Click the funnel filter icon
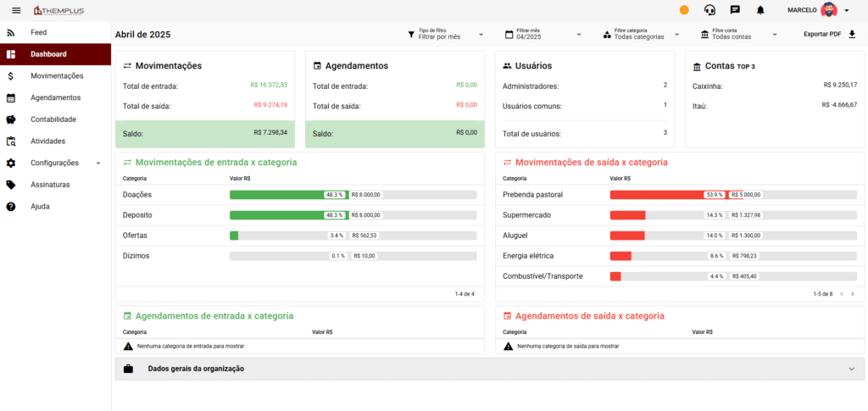The image size is (868, 411). 411,34
